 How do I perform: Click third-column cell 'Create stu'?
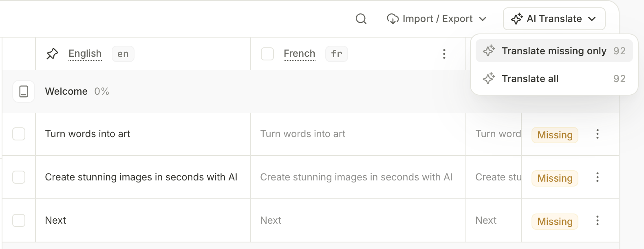pyautogui.click(x=494, y=177)
